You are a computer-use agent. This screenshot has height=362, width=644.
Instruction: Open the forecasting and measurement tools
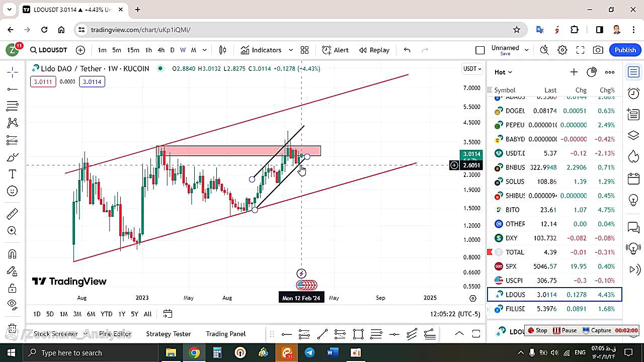pyautogui.click(x=13, y=140)
